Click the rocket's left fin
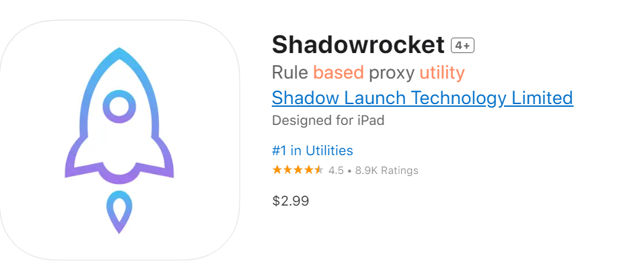 pyautogui.click(x=81, y=158)
